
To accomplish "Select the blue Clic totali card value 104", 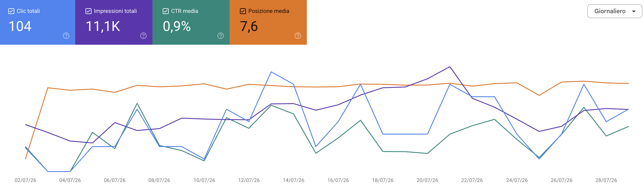I will 20,26.
